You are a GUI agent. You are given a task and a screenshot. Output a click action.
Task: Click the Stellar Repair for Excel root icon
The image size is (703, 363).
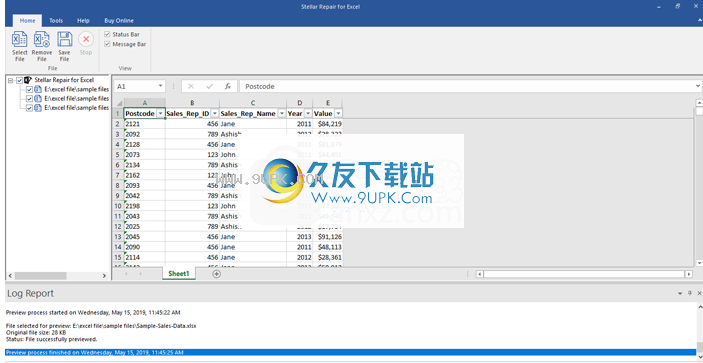(x=27, y=80)
